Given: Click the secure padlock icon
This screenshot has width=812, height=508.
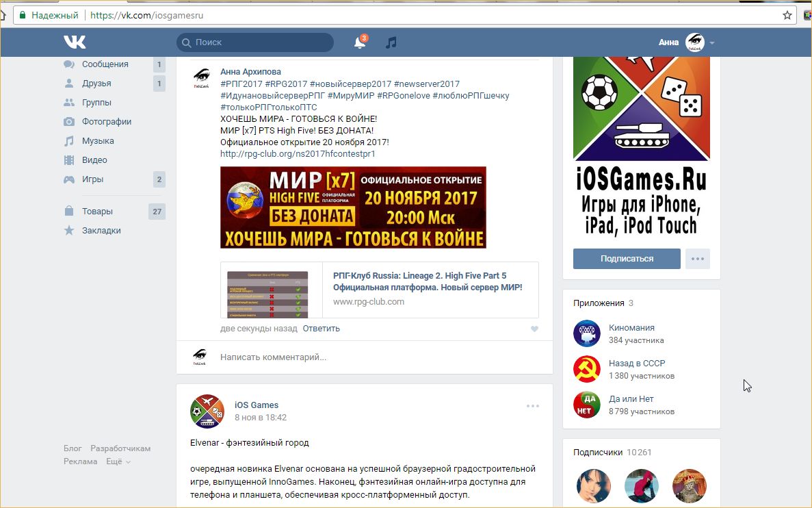Looking at the screenshot, I should [x=23, y=15].
